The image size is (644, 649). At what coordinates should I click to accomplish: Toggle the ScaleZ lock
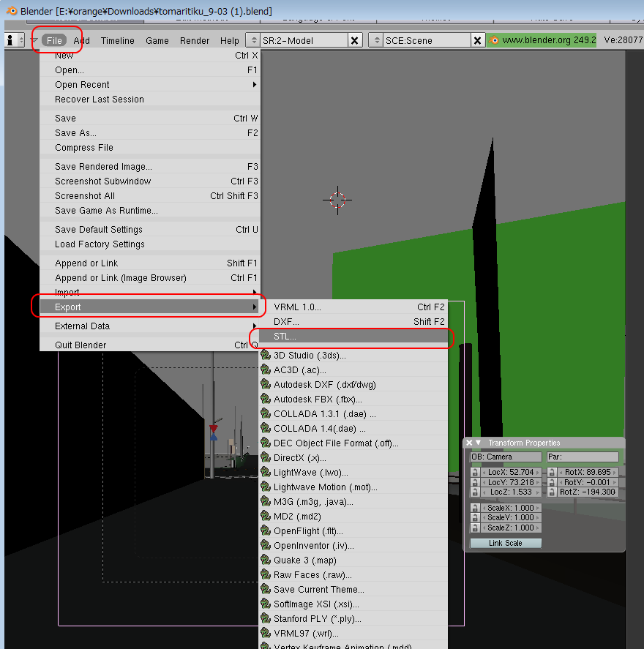pyautogui.click(x=475, y=528)
